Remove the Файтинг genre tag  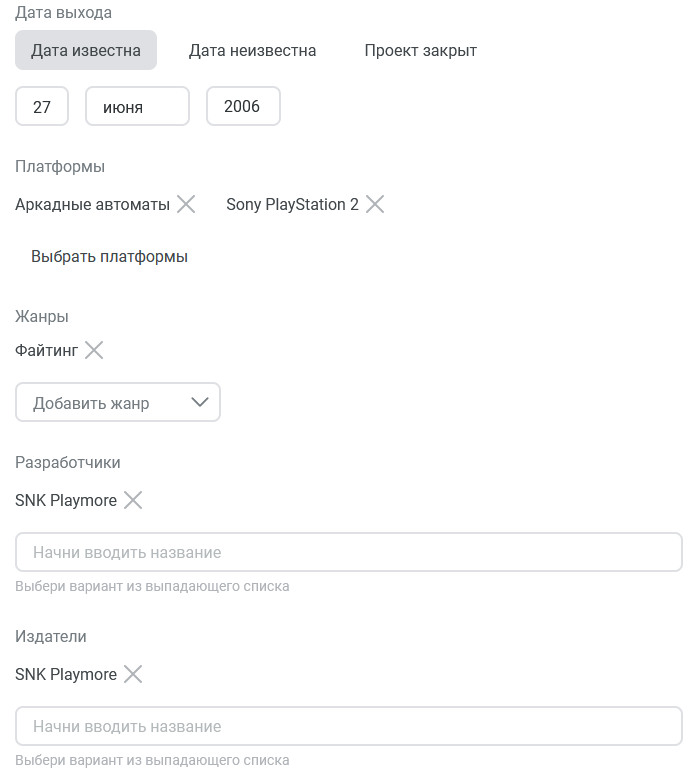[94, 351]
